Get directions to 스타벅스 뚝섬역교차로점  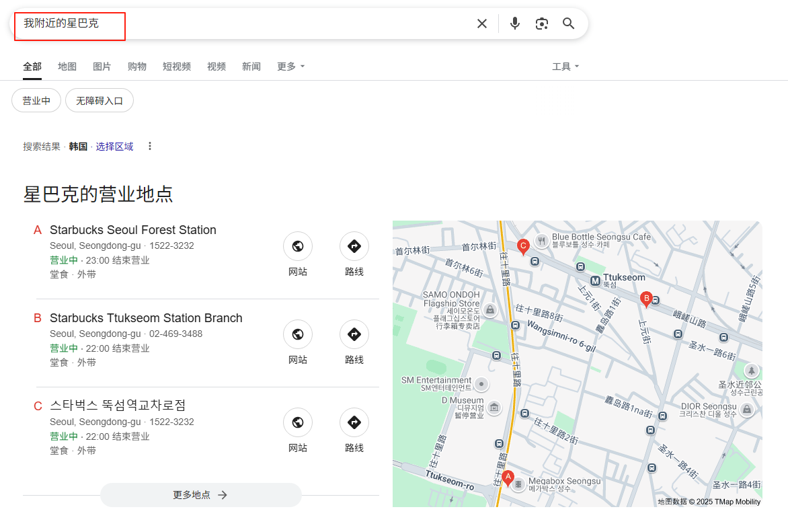tap(354, 422)
